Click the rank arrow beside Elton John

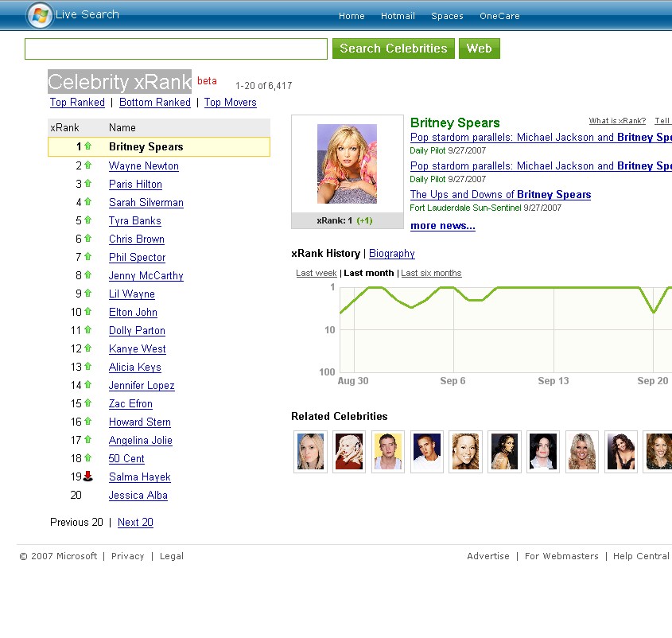coord(87,312)
